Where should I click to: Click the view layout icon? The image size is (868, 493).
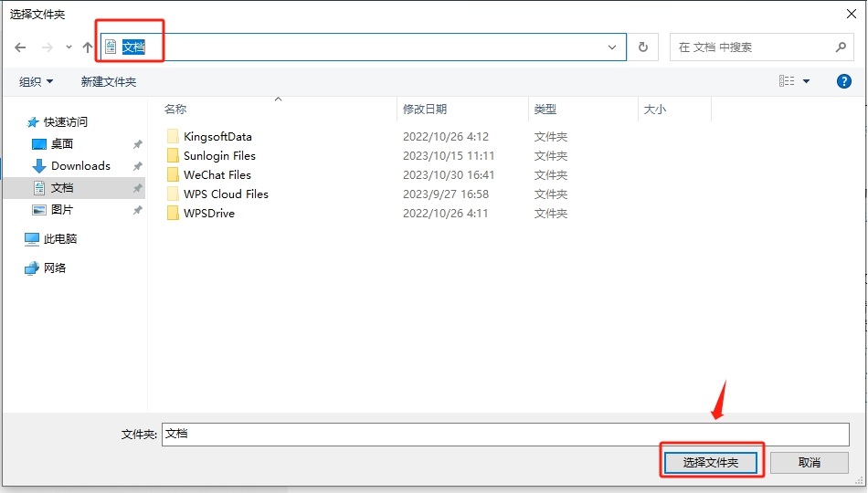(x=787, y=81)
